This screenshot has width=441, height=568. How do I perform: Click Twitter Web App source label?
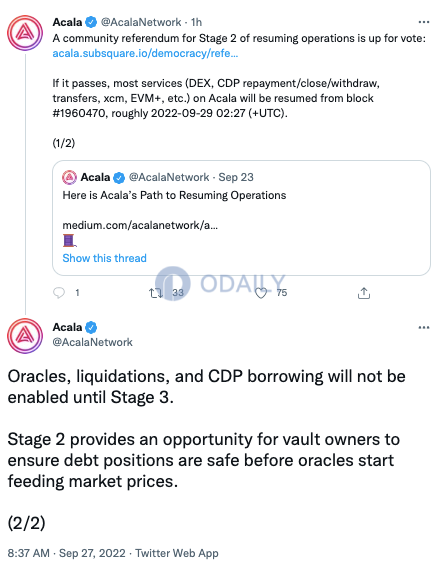[x=177, y=553]
